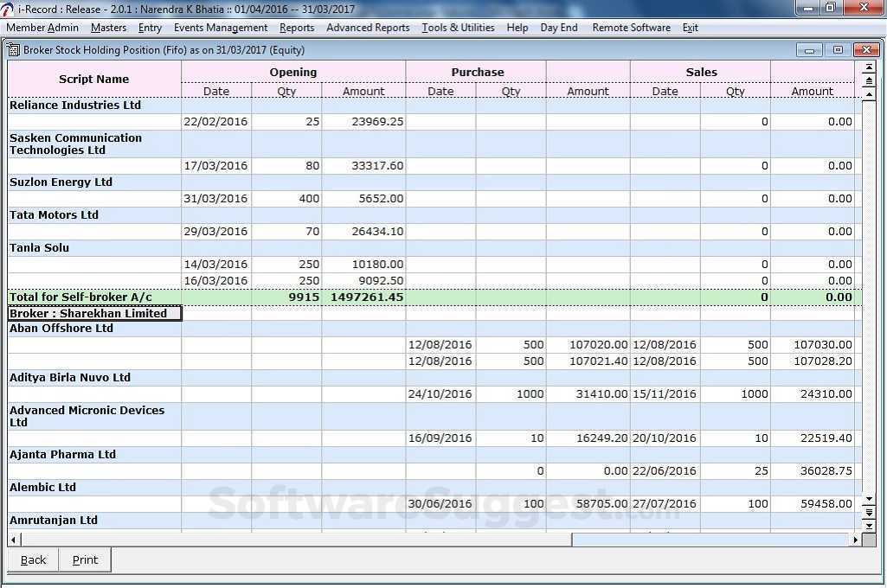Open the Masters menu

(108, 28)
